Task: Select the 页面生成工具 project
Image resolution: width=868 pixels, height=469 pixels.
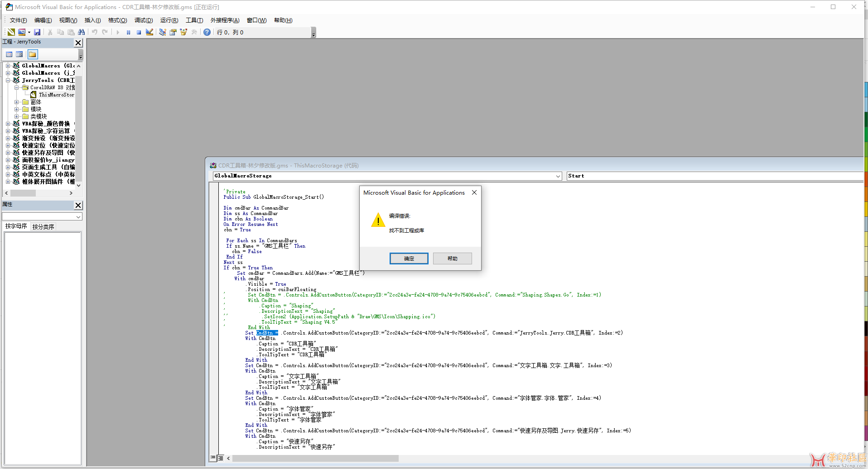Action: point(48,167)
